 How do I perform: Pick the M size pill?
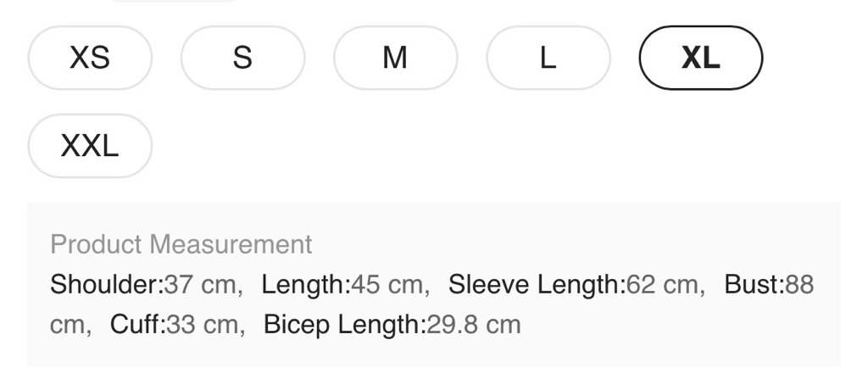(395, 58)
